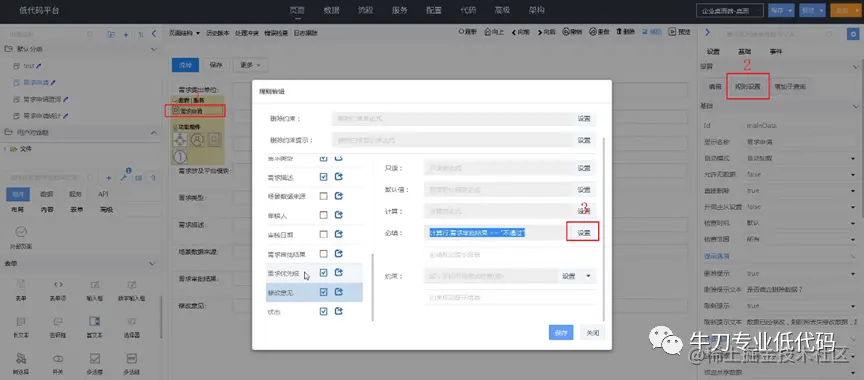
Task: Click the 增加子查询 button
Action: (789, 86)
